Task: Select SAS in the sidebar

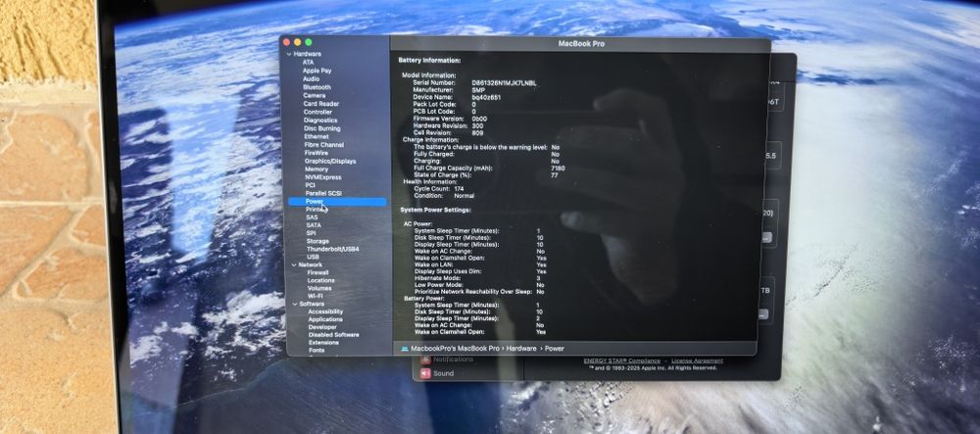Action: 312,217
